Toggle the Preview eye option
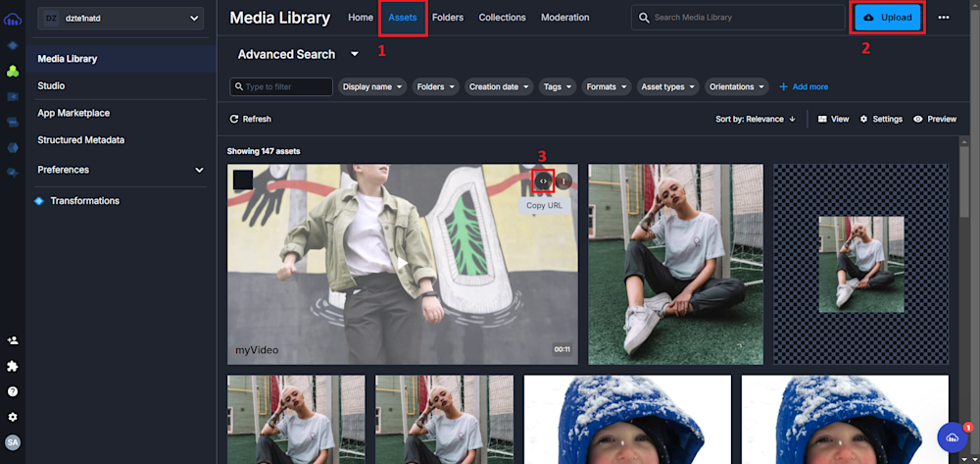 (x=935, y=119)
